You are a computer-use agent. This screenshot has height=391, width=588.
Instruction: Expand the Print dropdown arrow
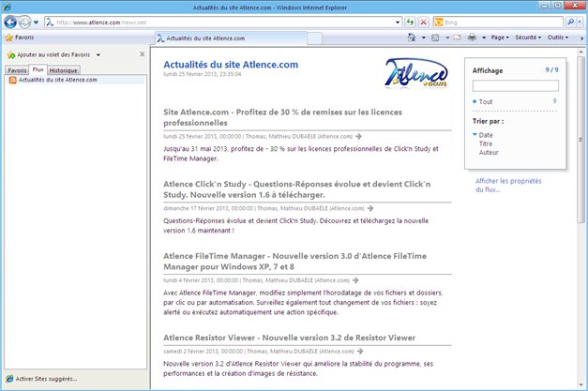pos(484,38)
